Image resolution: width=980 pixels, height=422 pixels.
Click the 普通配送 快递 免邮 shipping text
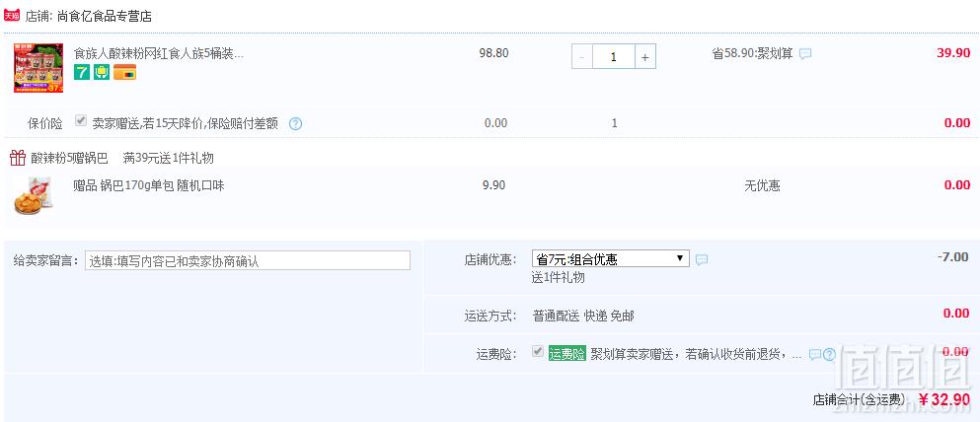pos(583,316)
